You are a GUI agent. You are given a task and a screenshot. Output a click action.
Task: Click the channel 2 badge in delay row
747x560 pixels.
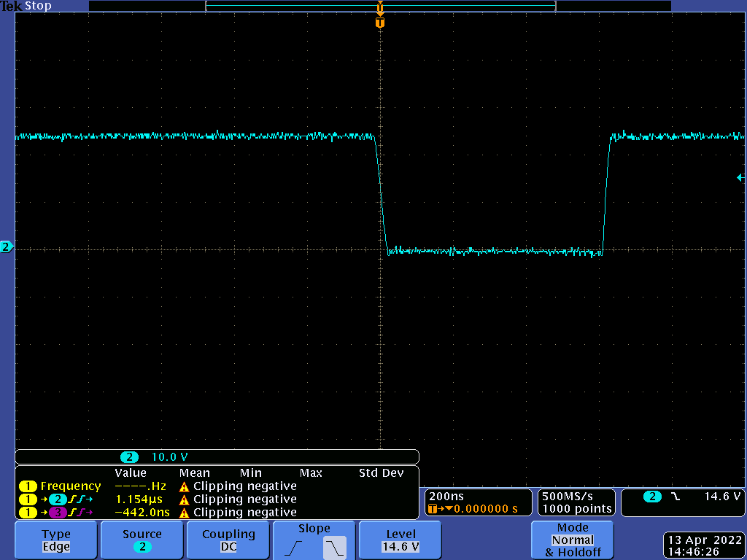[x=58, y=499]
